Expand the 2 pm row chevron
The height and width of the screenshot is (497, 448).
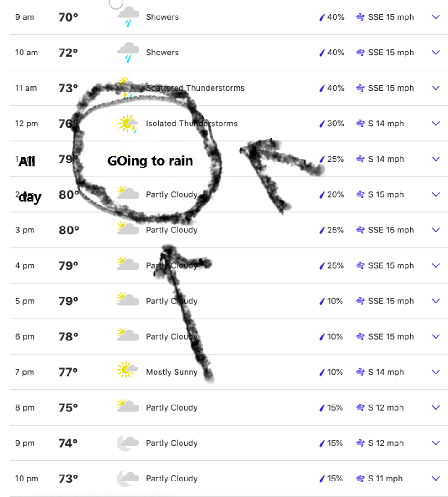tap(436, 194)
